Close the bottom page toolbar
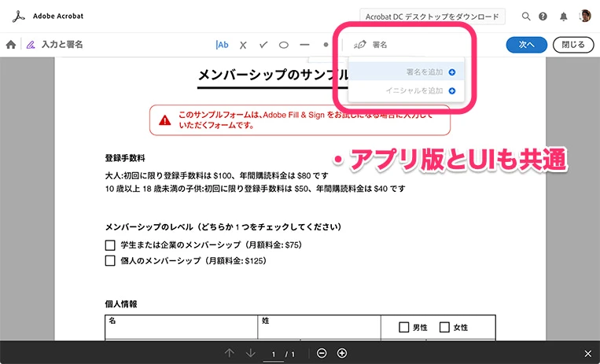This screenshot has width=600, height=364. pos(588,354)
